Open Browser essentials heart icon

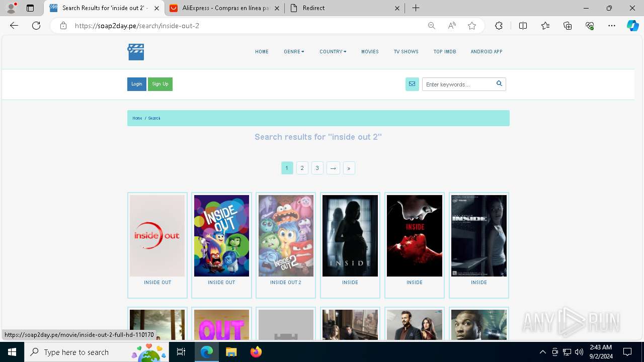(590, 26)
